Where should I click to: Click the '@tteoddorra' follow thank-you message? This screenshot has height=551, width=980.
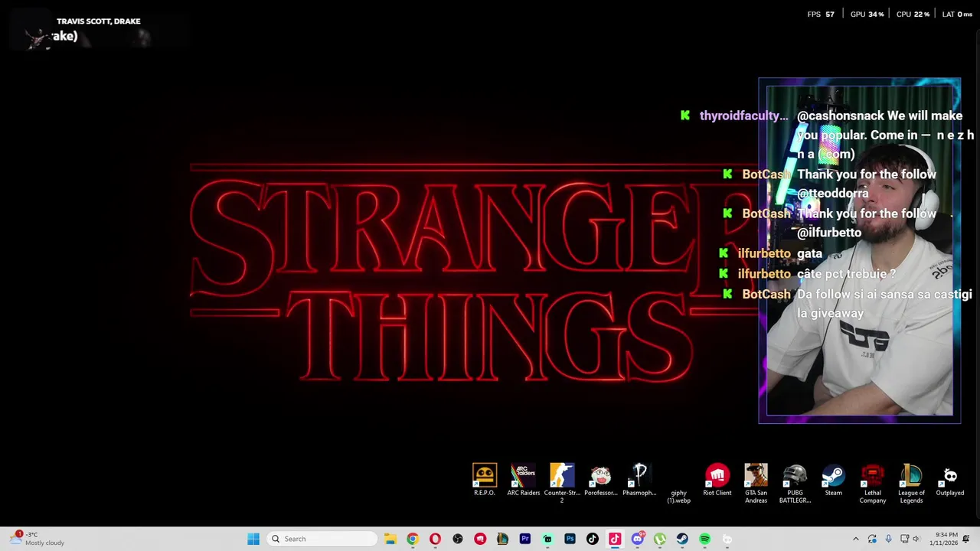866,184
